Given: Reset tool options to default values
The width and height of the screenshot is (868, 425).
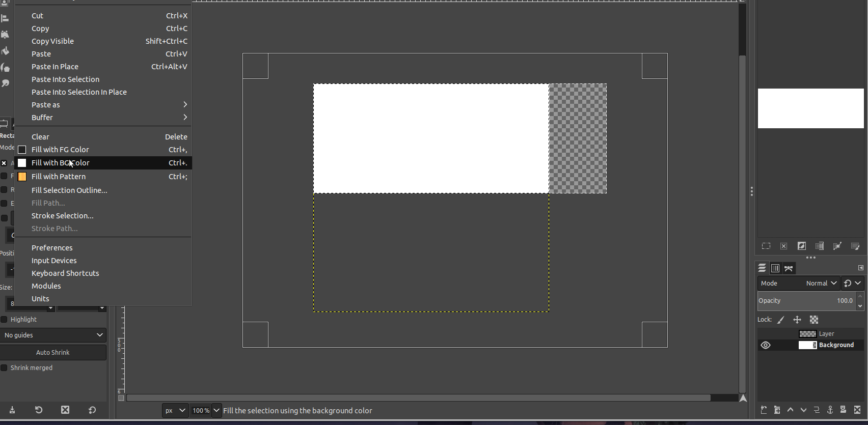Looking at the screenshot, I should 92,410.
